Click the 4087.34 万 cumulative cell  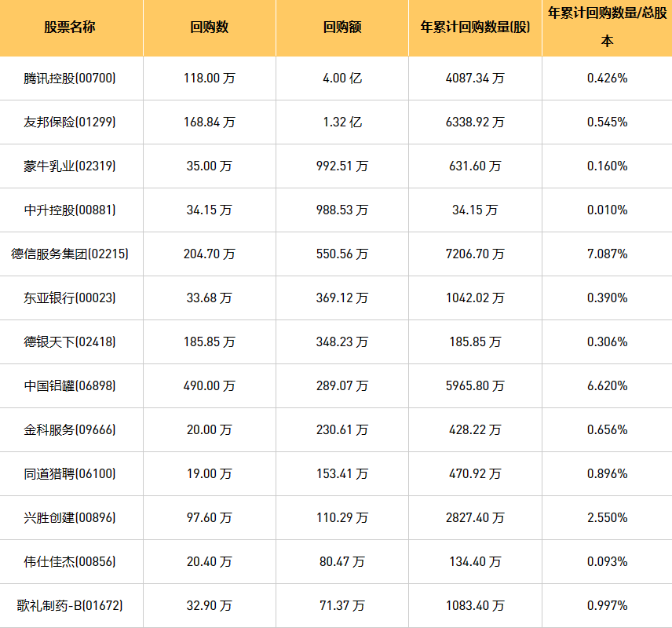pyautogui.click(x=475, y=78)
